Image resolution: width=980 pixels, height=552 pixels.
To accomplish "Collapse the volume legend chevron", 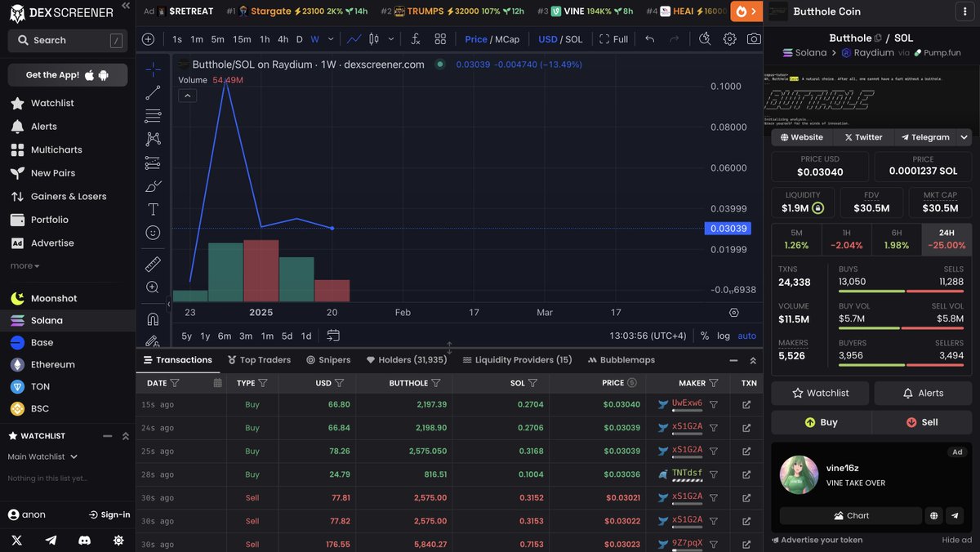I will (187, 96).
